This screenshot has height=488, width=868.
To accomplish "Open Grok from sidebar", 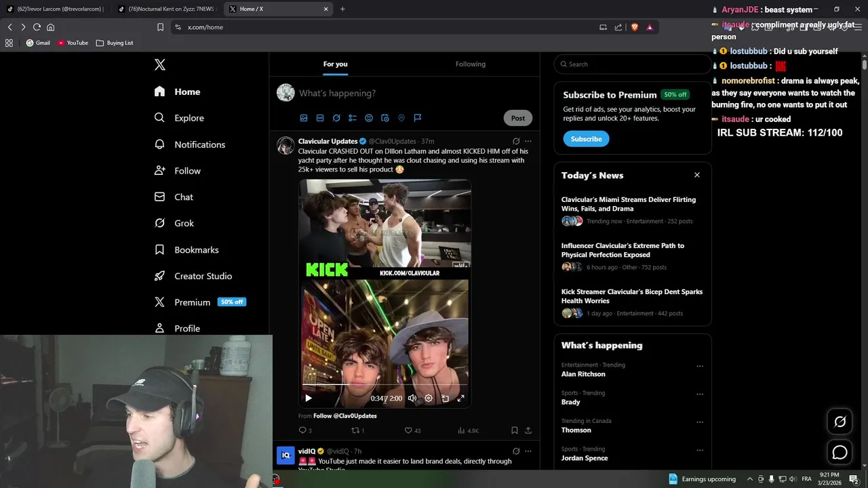I will pos(174,223).
